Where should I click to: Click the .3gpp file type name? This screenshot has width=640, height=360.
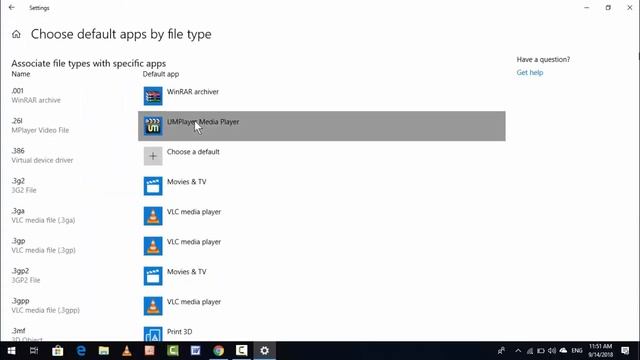pos(20,301)
